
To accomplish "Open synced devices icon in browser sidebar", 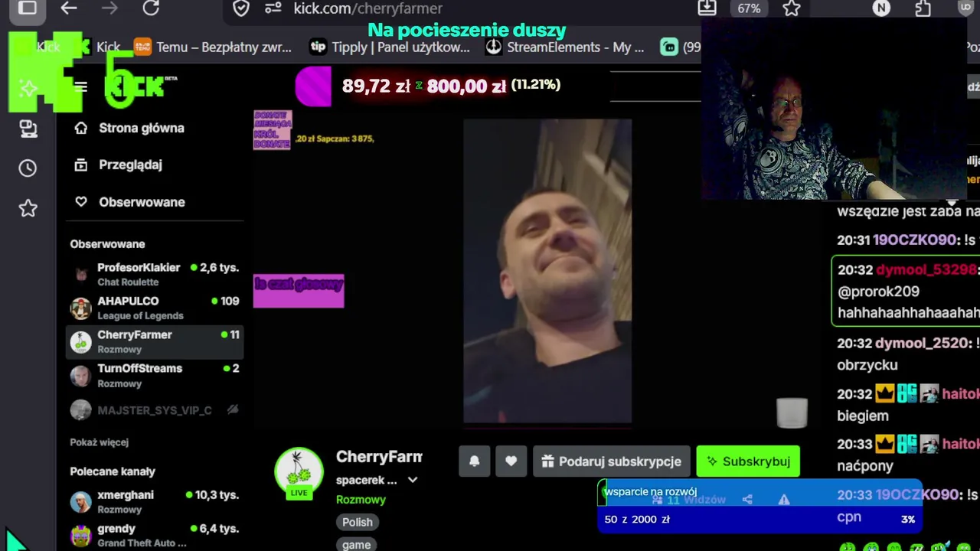I will tap(28, 129).
